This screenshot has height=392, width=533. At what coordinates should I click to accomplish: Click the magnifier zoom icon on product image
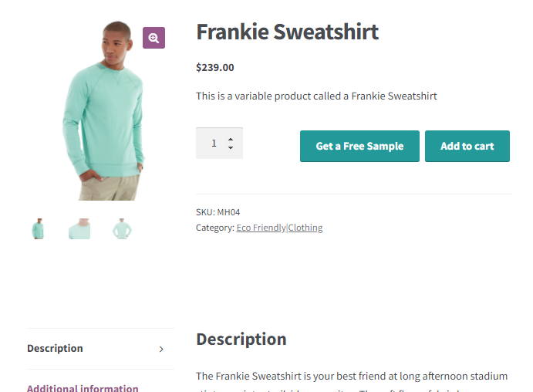click(153, 38)
